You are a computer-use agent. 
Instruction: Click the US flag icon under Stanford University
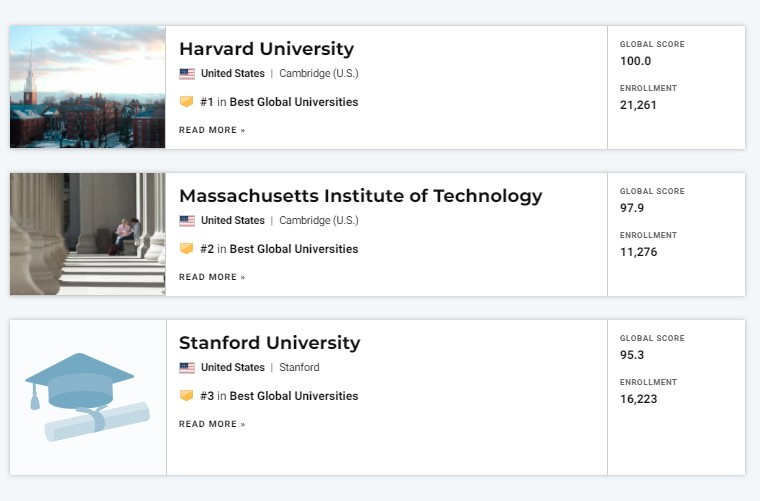point(187,368)
